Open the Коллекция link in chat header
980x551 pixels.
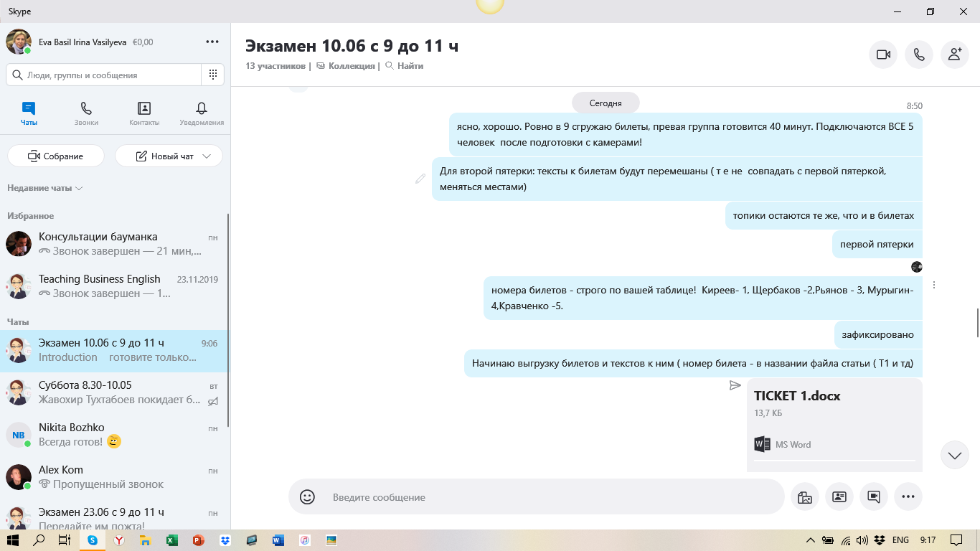pos(351,66)
